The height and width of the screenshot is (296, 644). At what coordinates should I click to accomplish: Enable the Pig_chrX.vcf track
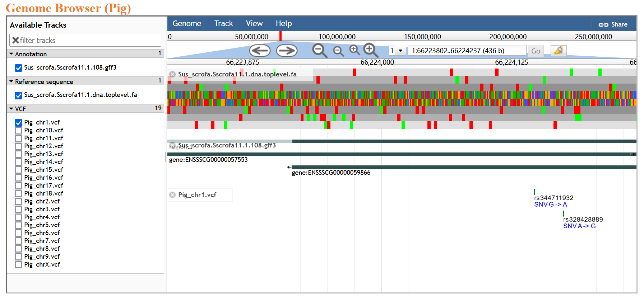[x=19, y=265]
